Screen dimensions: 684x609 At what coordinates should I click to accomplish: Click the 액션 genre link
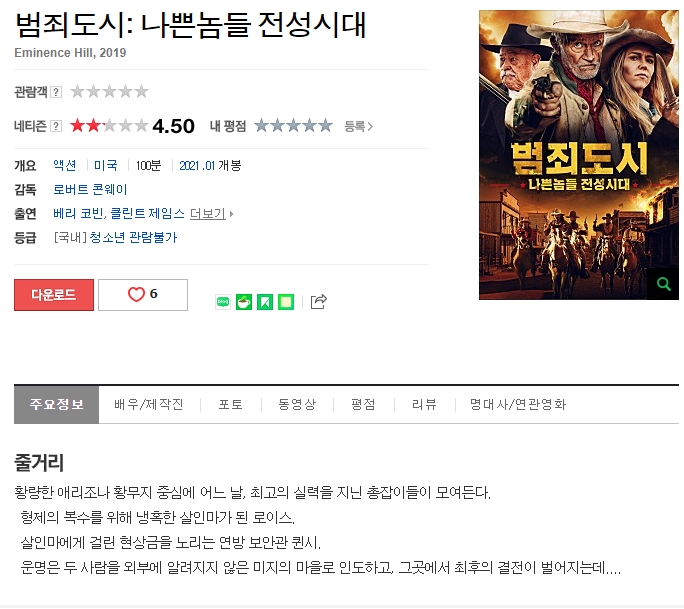(65, 165)
